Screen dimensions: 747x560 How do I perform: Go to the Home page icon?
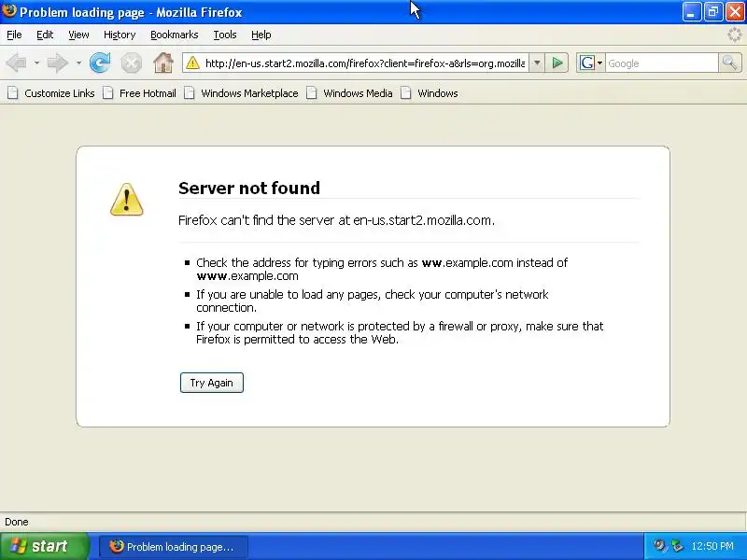coord(162,63)
